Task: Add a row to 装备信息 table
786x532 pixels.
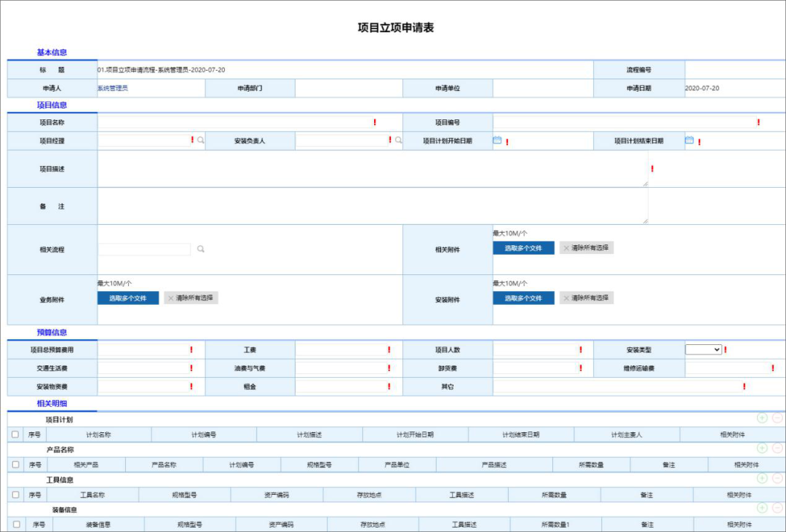Action: (x=762, y=508)
